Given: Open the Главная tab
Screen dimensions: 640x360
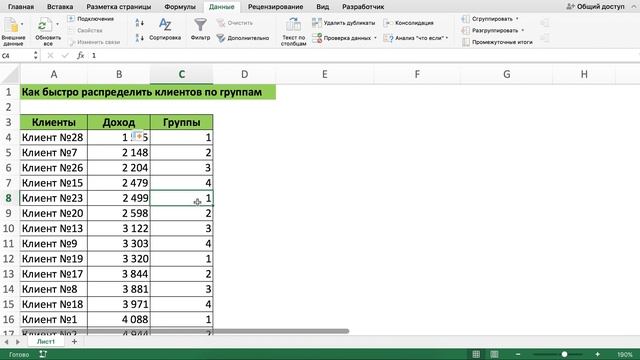Looking at the screenshot, I should pos(21,7).
